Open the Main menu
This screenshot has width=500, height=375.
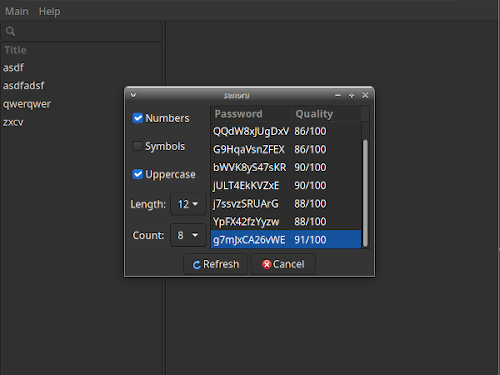(17, 11)
